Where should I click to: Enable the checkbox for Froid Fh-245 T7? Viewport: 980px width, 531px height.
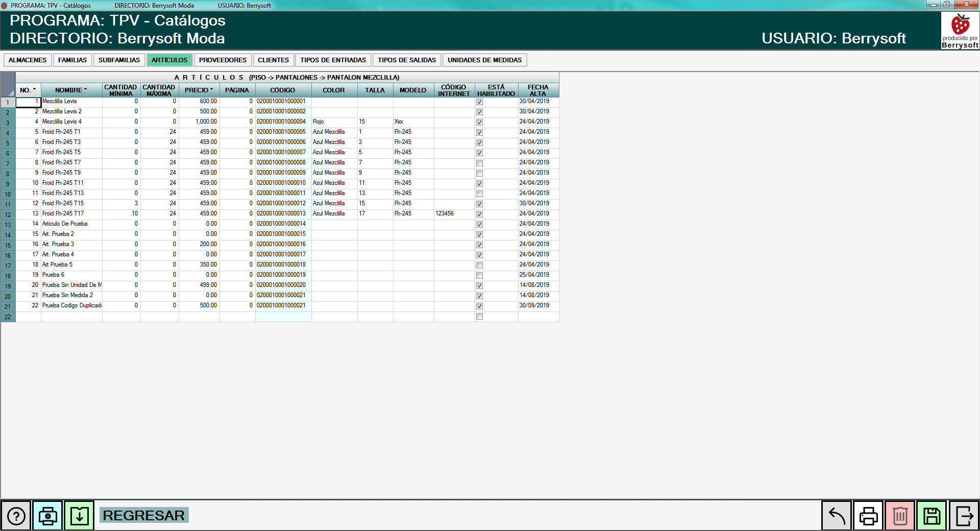(x=479, y=163)
